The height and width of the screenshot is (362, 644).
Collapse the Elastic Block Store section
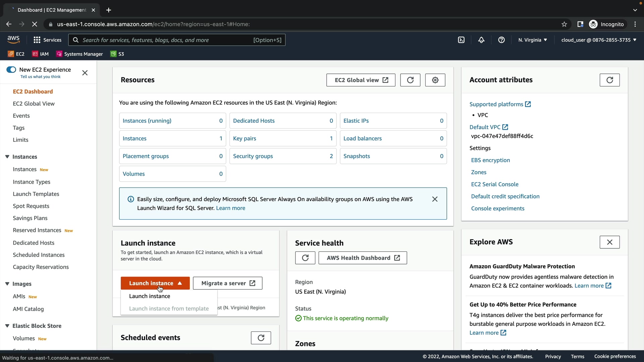click(x=7, y=326)
